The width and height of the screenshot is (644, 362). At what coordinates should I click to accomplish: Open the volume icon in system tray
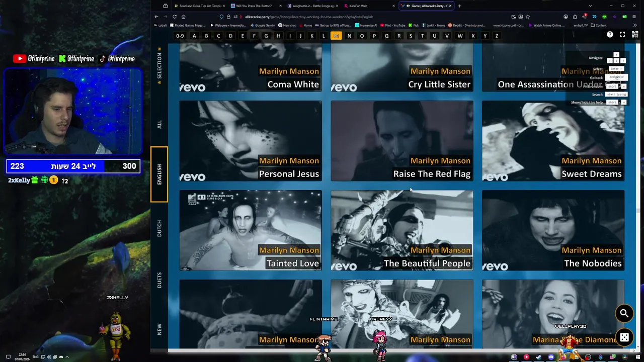click(49, 357)
